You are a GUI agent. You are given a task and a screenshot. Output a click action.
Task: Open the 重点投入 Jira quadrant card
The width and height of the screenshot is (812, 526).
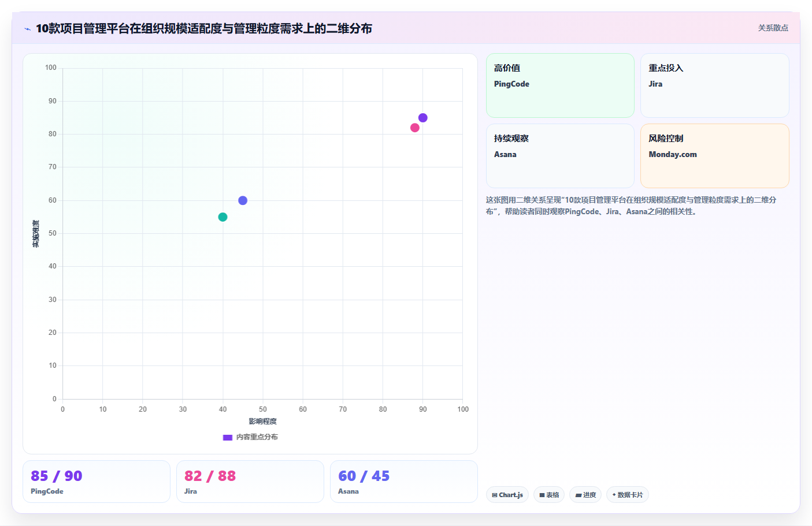click(715, 85)
